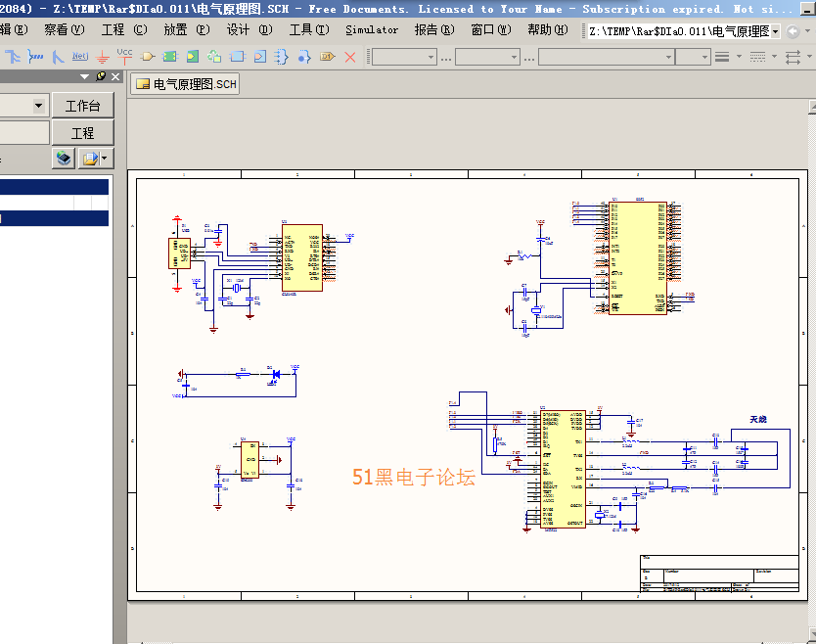Click the 工程 panel button
The image size is (816, 644).
[x=83, y=133]
